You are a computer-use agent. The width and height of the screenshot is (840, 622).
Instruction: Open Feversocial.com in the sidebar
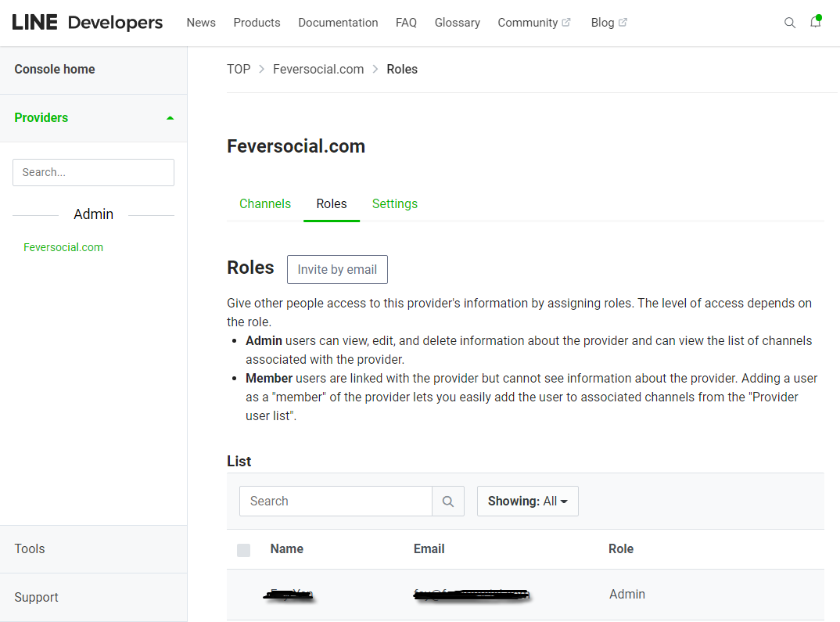(x=63, y=248)
